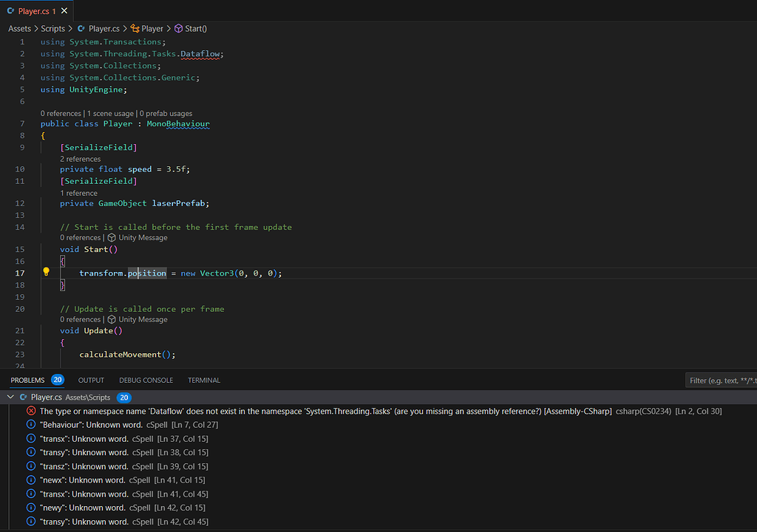Click the "2 references" code lens link
Viewport: 757px width, 532px height.
[81, 159]
